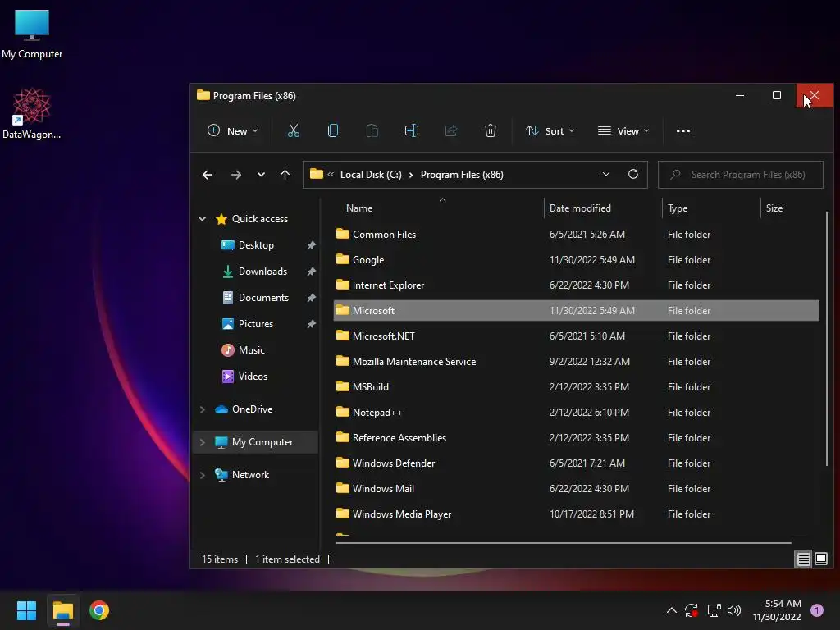Select the Common Files folder
This screenshot has height=630, width=840.
[576, 234]
